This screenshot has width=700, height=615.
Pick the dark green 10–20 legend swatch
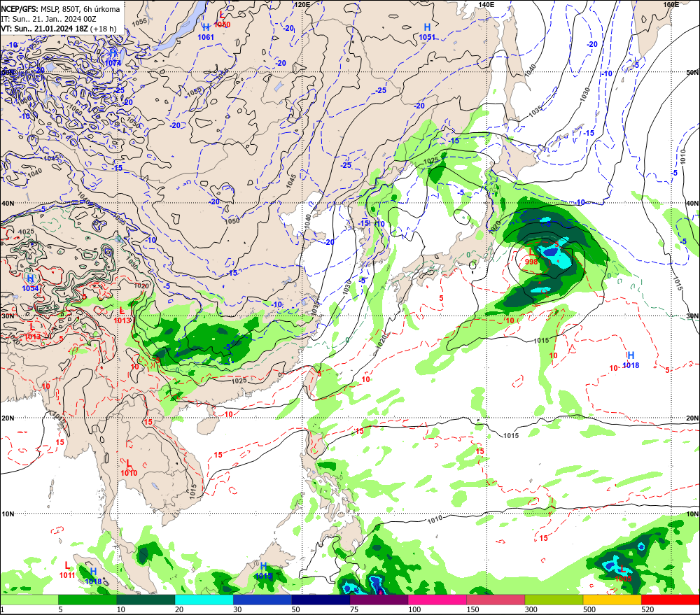146,600
